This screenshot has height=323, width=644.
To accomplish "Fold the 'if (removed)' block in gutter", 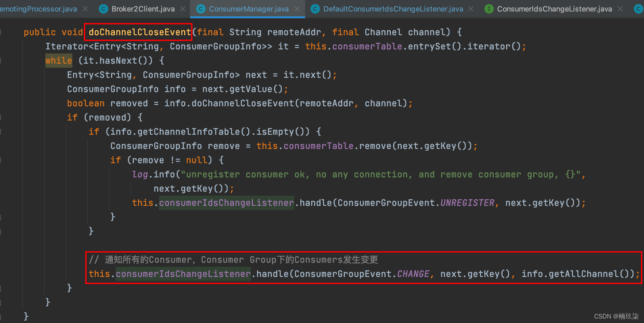I will point(1,117).
